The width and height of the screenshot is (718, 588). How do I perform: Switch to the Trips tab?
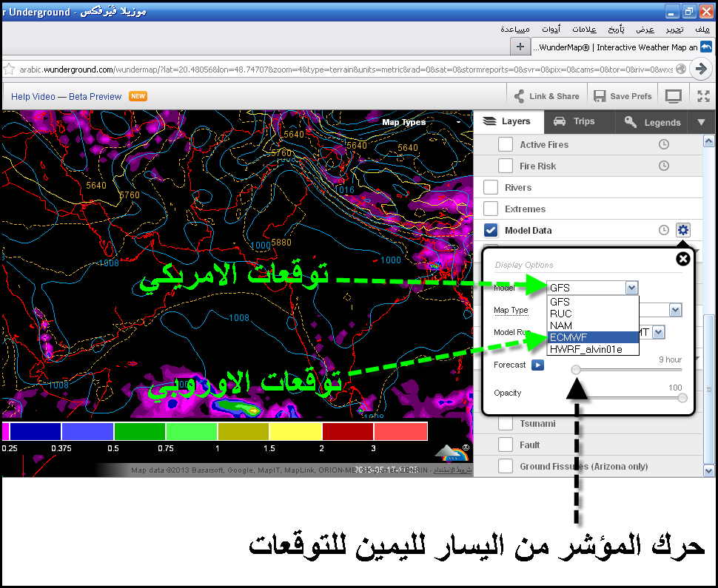point(580,122)
